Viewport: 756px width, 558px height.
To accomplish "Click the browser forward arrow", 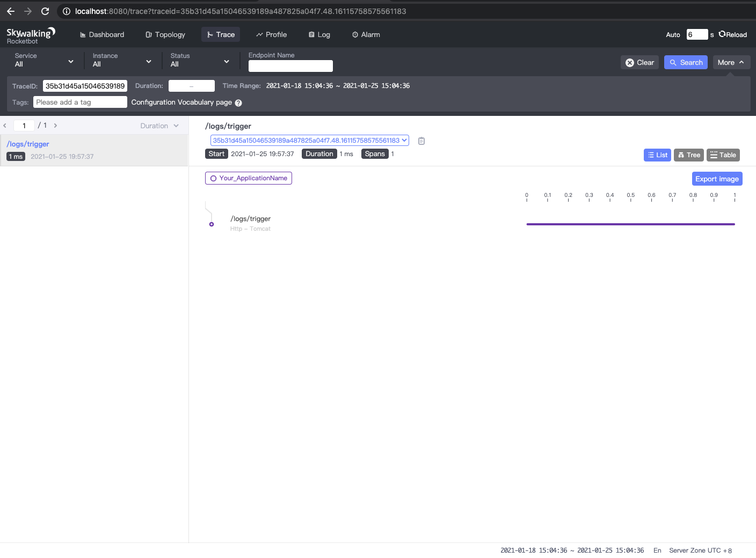I will pos(28,11).
